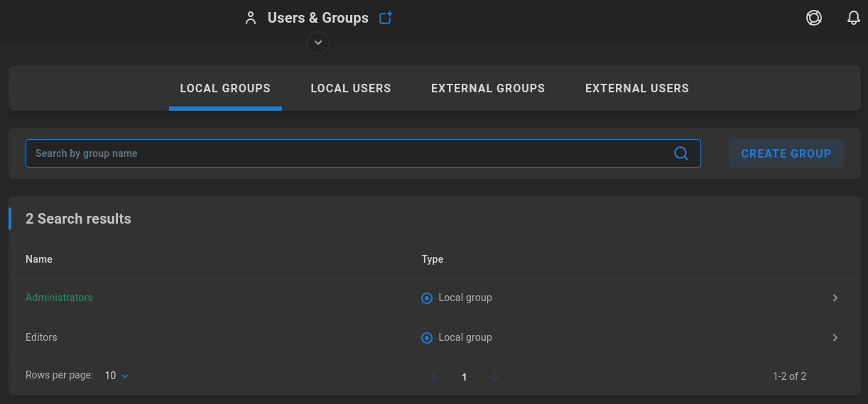Go to next page arrow
The width and height of the screenshot is (868, 404).
[x=492, y=377]
